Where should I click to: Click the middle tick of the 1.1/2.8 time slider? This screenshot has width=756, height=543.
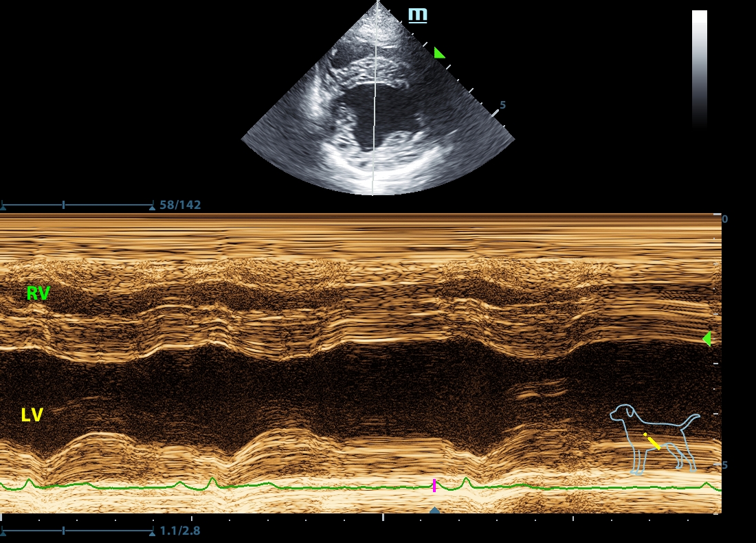(x=63, y=531)
